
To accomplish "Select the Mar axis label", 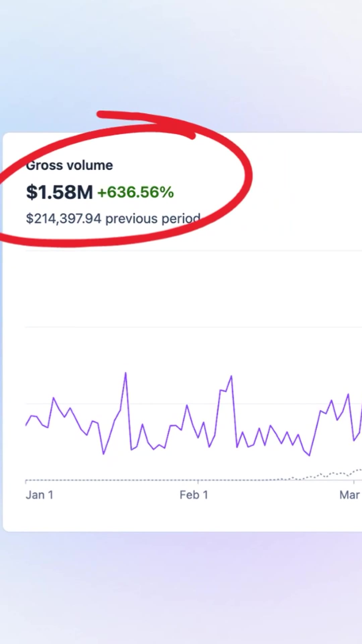I will click(350, 495).
